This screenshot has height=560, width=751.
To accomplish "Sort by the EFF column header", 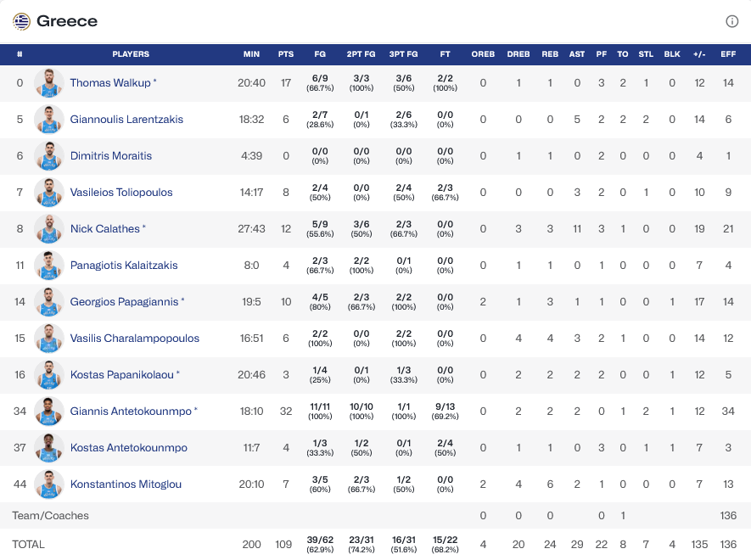I will pyautogui.click(x=728, y=54).
